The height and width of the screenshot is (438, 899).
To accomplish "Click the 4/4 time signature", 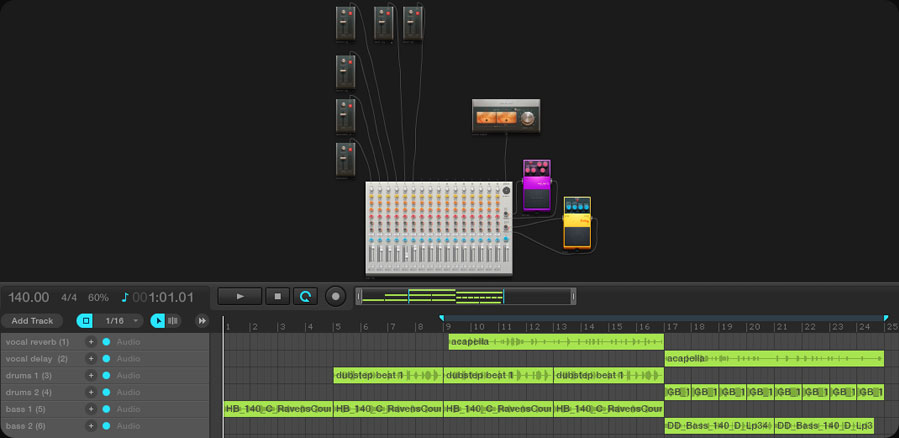I will pyautogui.click(x=69, y=298).
